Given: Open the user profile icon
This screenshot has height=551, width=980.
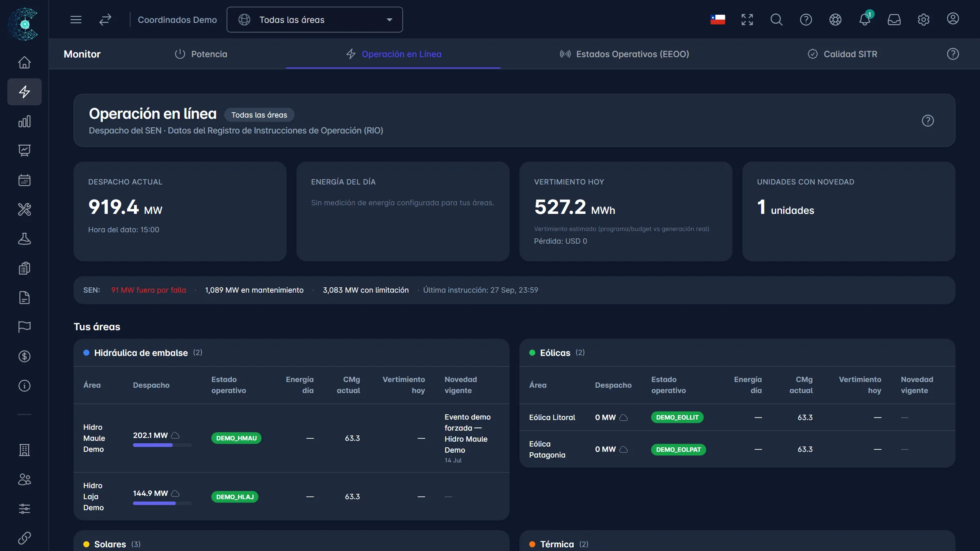Looking at the screenshot, I should (953, 19).
